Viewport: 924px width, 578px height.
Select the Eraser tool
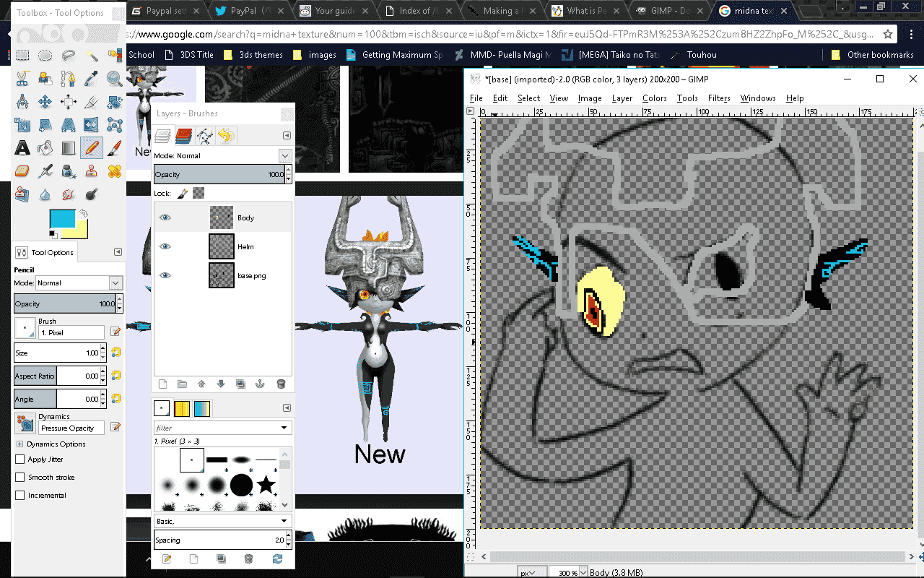[22, 171]
